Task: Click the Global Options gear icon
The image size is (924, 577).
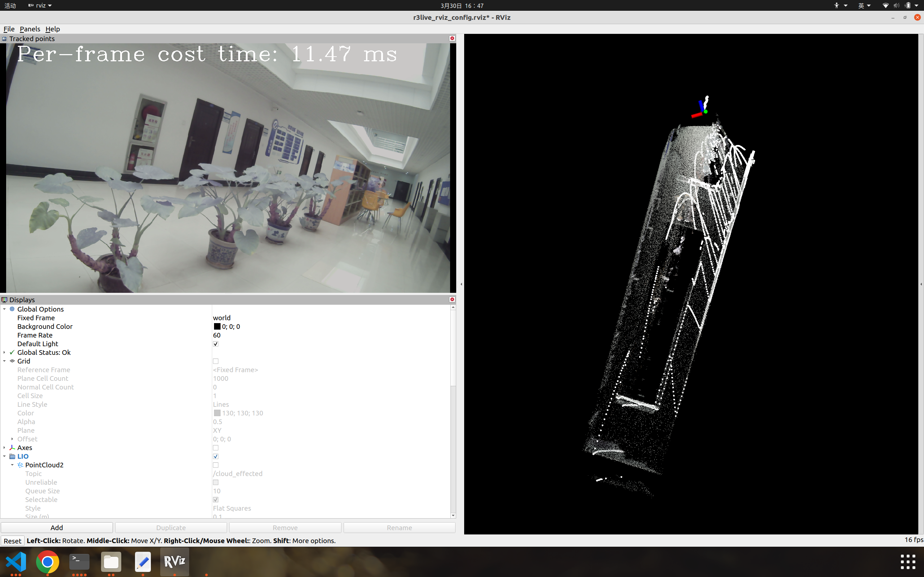Action: [12, 309]
